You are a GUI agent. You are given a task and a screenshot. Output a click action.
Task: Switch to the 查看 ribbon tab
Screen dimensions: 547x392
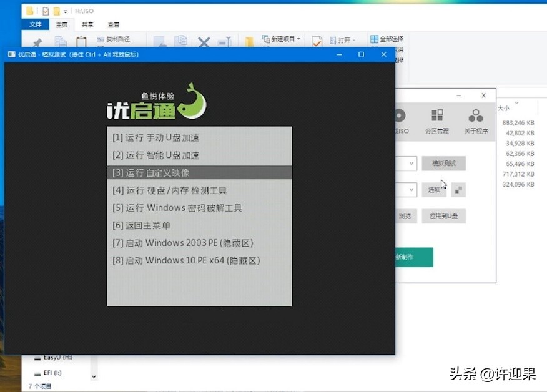click(x=114, y=25)
